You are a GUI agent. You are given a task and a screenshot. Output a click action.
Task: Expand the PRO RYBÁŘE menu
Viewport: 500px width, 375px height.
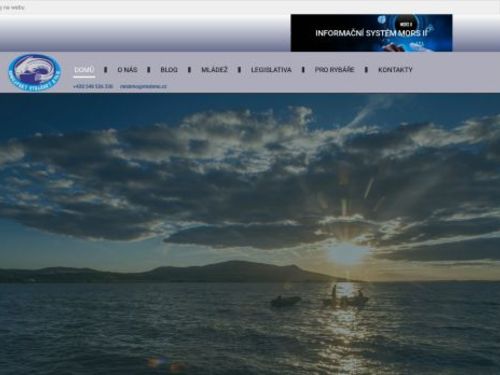[x=334, y=70]
